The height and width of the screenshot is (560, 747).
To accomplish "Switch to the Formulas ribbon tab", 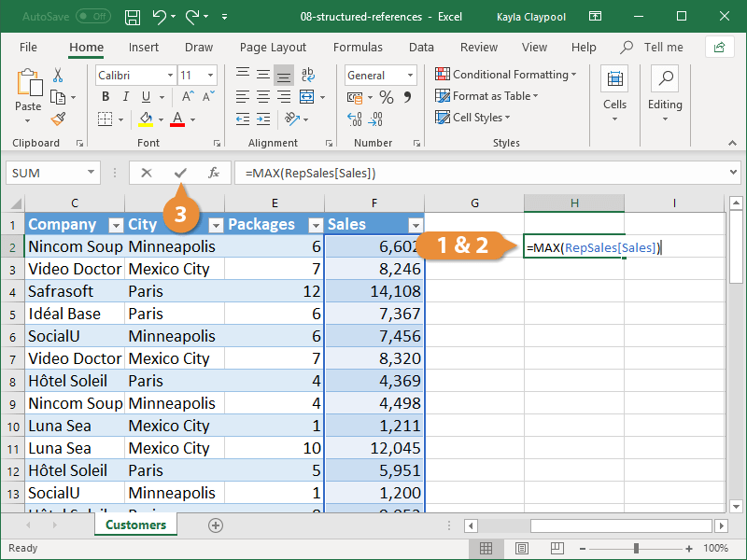I will pos(358,47).
